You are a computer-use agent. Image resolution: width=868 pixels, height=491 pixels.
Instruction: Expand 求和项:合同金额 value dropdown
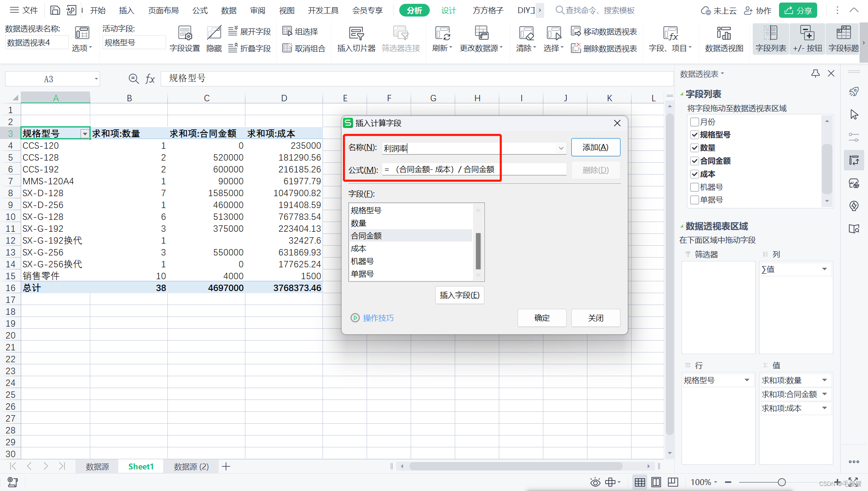click(x=824, y=394)
